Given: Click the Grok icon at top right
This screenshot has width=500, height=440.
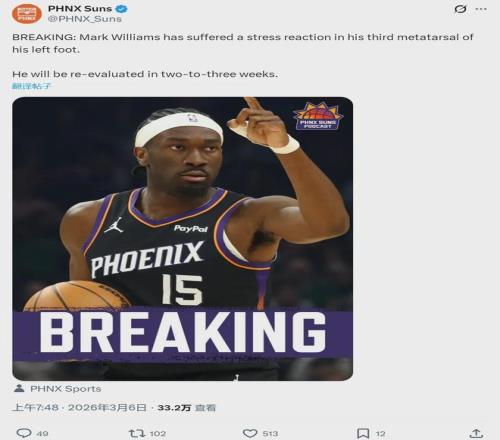Looking at the screenshot, I should click(460, 9).
